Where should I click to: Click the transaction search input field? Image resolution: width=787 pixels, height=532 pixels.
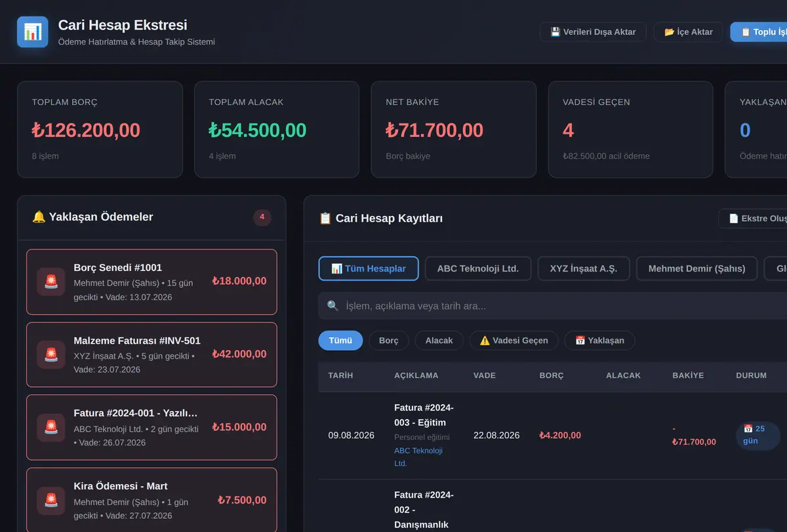pos(557,306)
